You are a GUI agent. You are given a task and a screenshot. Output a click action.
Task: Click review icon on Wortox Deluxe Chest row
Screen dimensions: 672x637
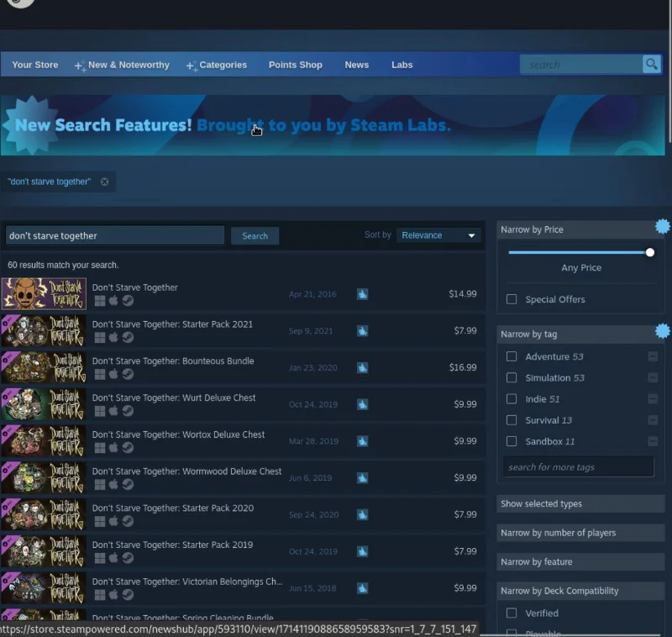(363, 441)
